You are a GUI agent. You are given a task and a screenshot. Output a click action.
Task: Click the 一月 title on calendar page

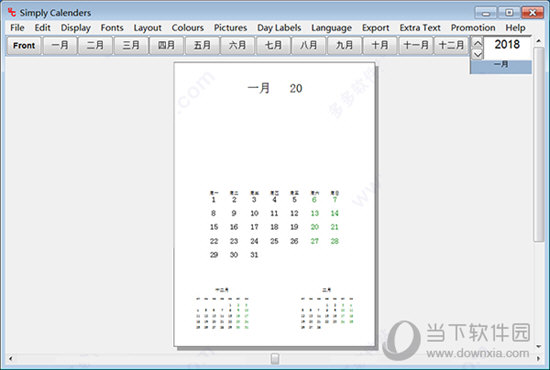[259, 88]
